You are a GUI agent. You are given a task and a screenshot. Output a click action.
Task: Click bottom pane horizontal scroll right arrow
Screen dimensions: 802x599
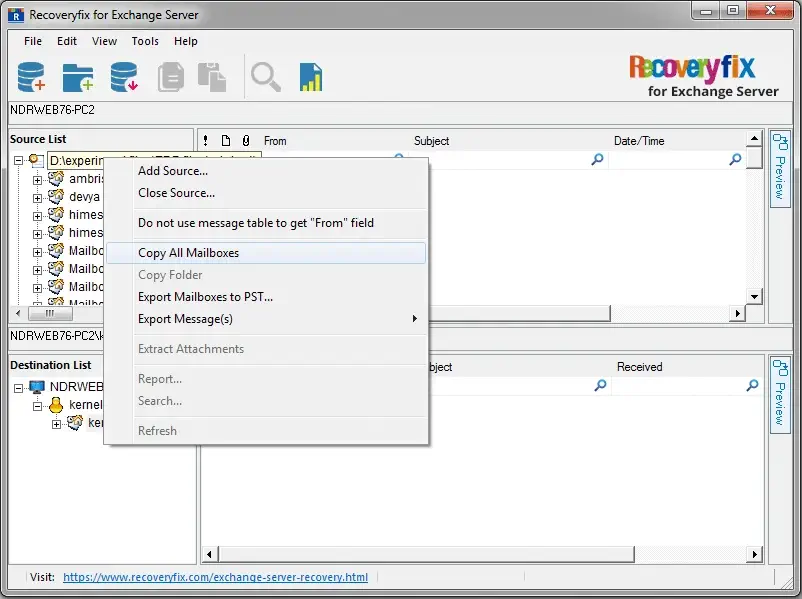(x=754, y=554)
